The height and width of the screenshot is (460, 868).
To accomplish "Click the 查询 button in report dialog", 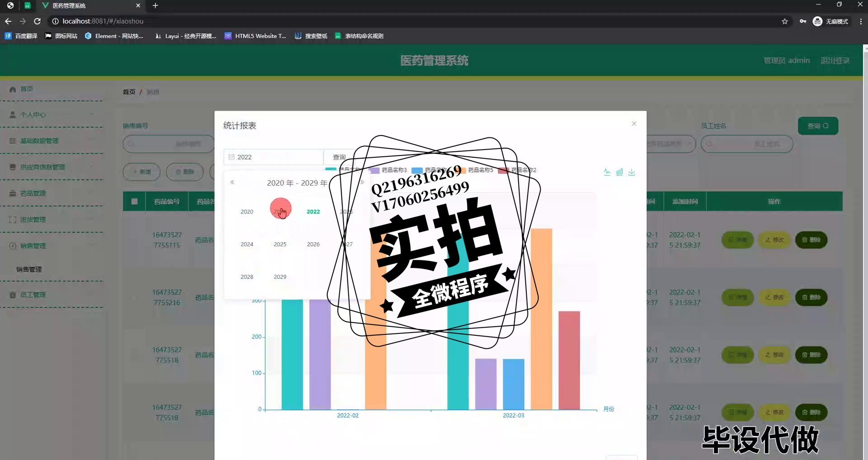I will pyautogui.click(x=339, y=157).
